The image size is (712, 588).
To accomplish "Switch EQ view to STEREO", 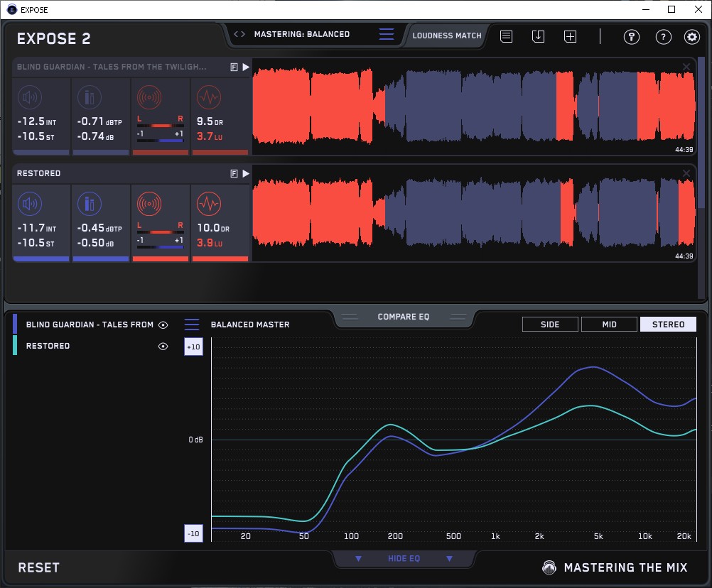I will pos(668,325).
